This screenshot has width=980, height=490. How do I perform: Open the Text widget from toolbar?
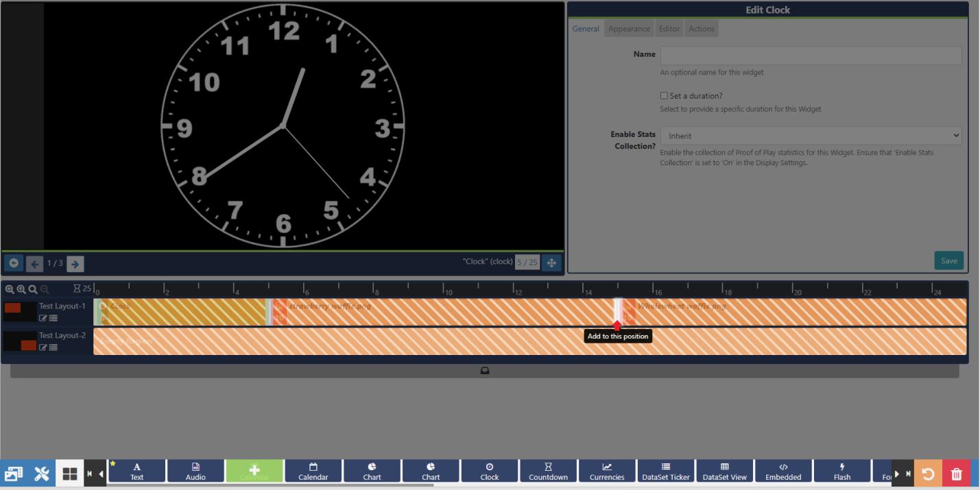(137, 471)
